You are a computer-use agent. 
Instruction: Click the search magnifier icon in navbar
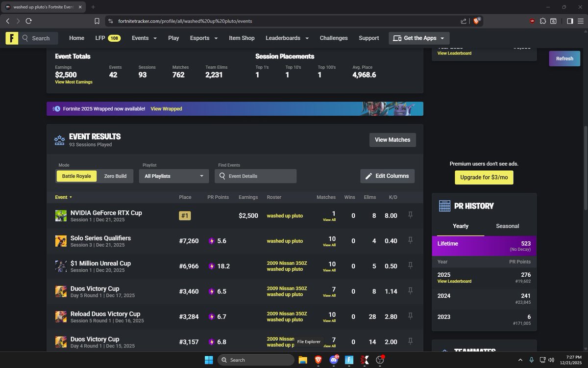[24, 38]
